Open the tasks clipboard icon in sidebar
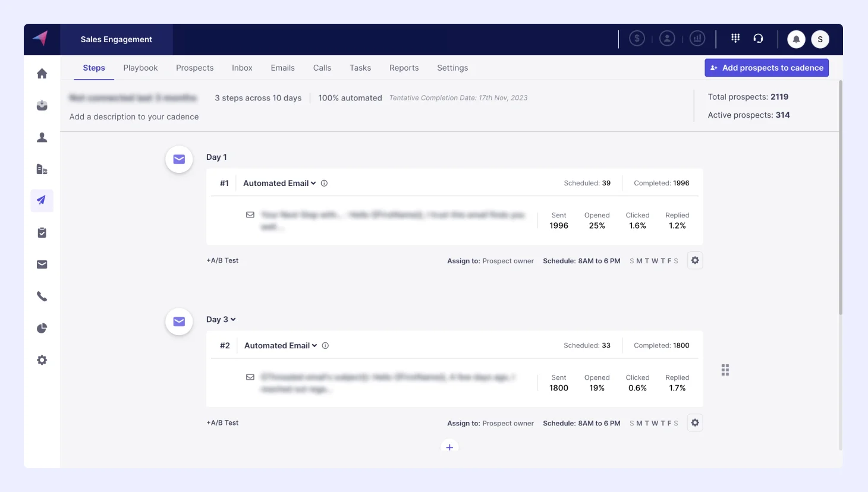Screen dimensions: 868x492 [42, 232]
